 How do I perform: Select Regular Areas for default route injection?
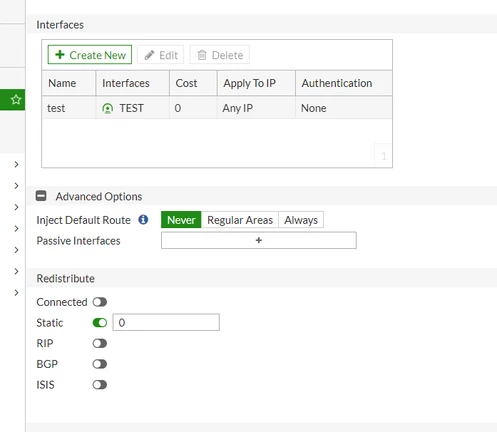coord(240,220)
